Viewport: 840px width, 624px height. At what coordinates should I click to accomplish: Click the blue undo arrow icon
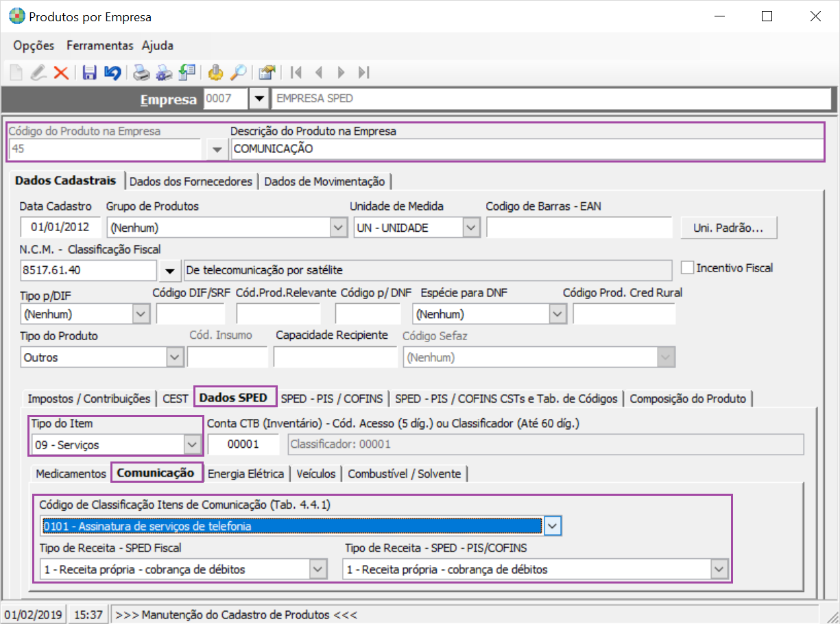point(112,73)
